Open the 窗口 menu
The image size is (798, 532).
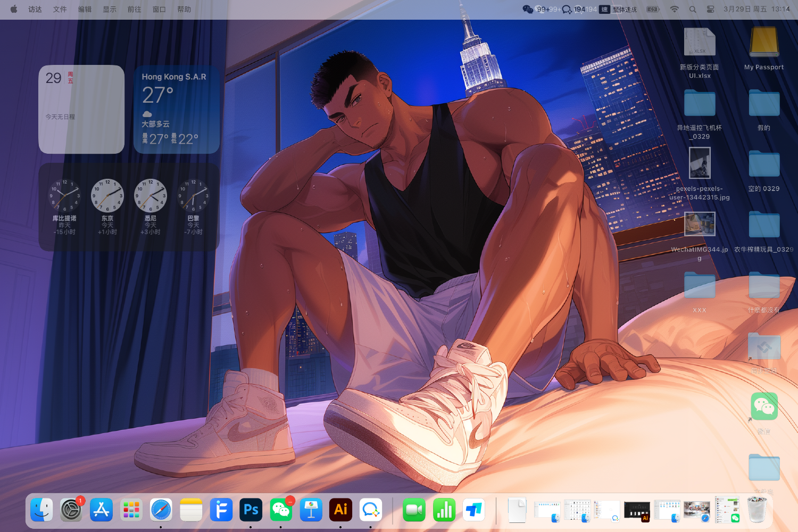[x=159, y=9]
